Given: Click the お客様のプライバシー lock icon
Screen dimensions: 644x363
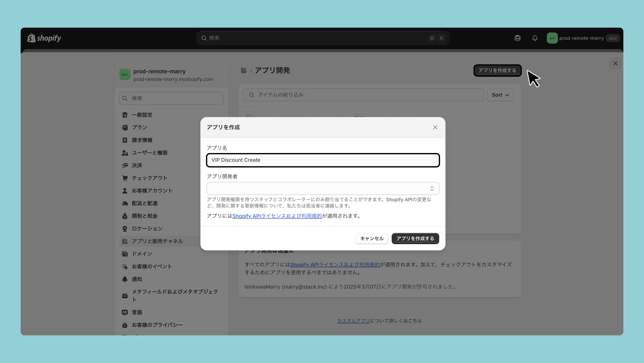Looking at the screenshot, I should (x=125, y=325).
